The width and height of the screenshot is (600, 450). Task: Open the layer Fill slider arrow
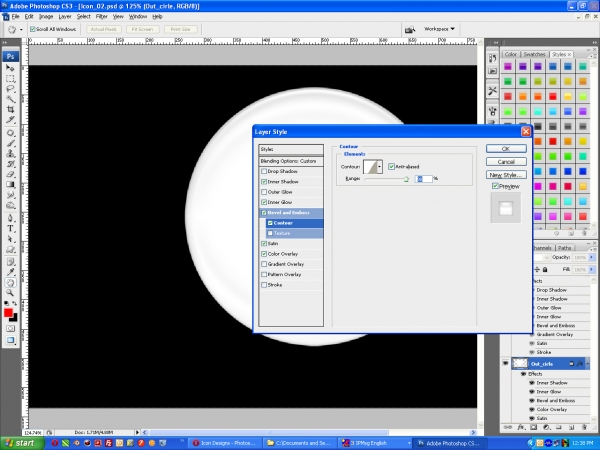coord(592,270)
